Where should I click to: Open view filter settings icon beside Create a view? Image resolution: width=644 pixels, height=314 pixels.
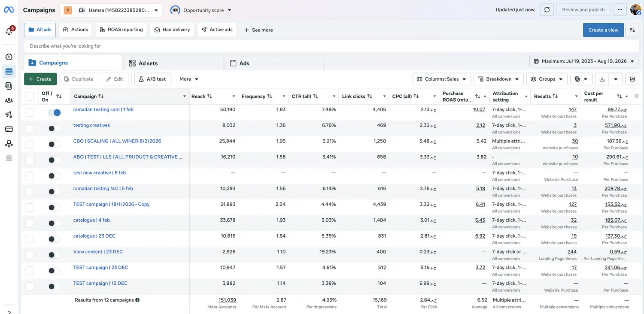632,30
